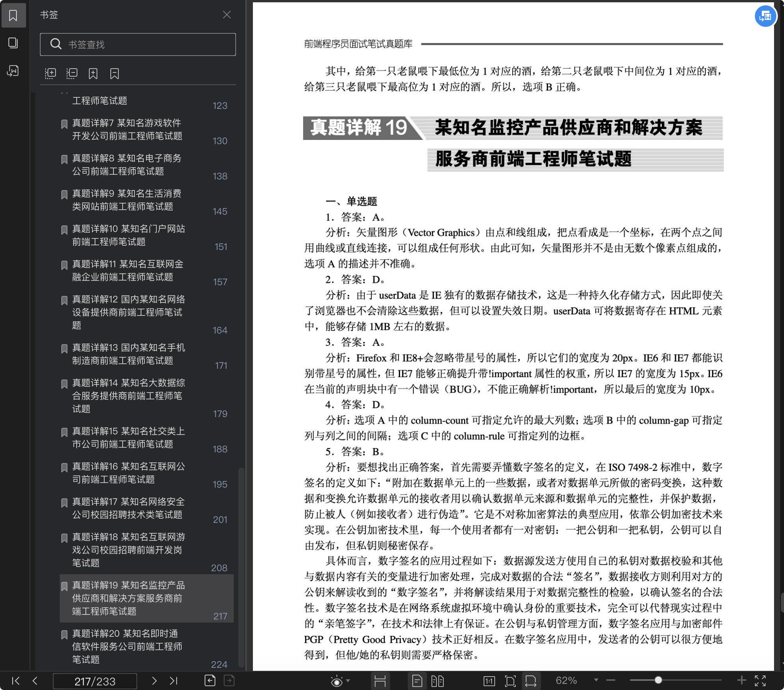Go back to previous view icon
The image size is (784, 690).
210,680
